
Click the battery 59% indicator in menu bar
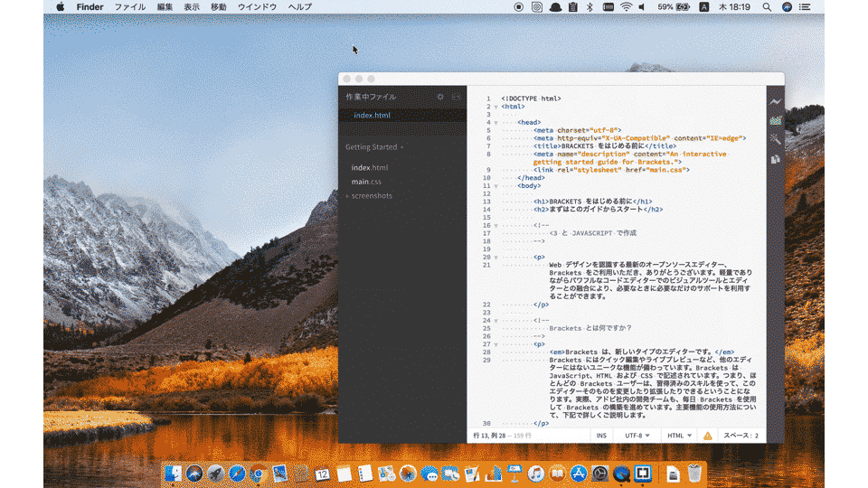(674, 7)
